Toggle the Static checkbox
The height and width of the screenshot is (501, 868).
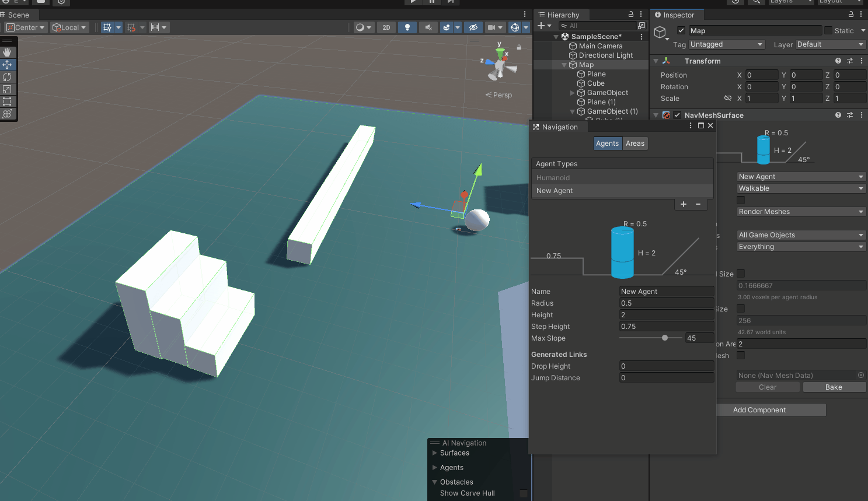[828, 30]
